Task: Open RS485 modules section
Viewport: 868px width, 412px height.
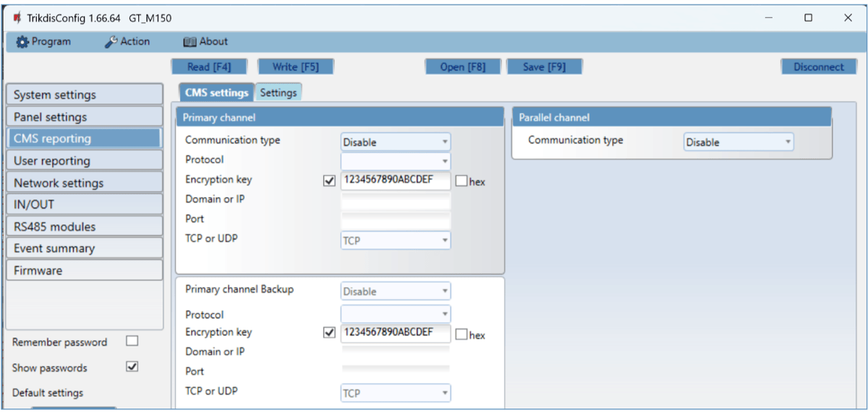Action: 84,226
